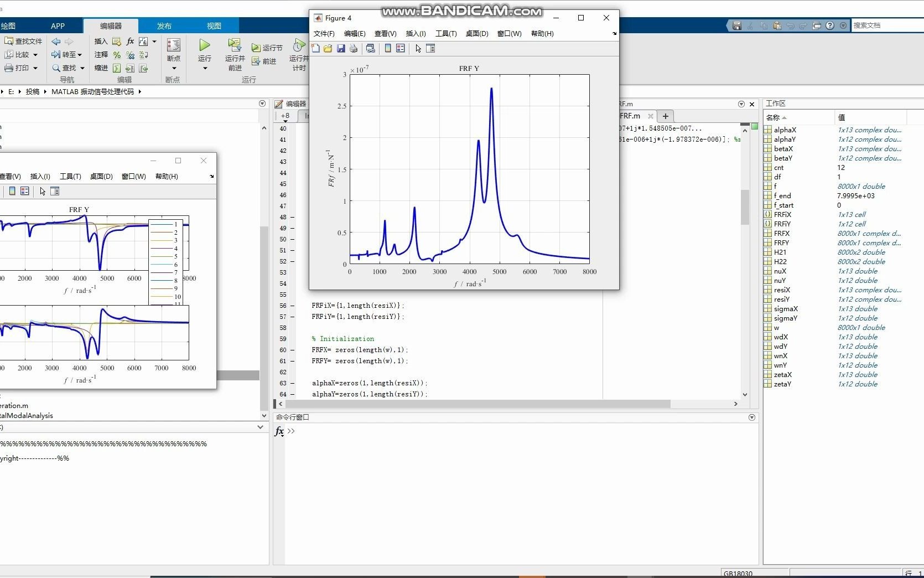Open the 断点 dropdown arrow
This screenshot has height=578, width=924.
tap(174, 69)
